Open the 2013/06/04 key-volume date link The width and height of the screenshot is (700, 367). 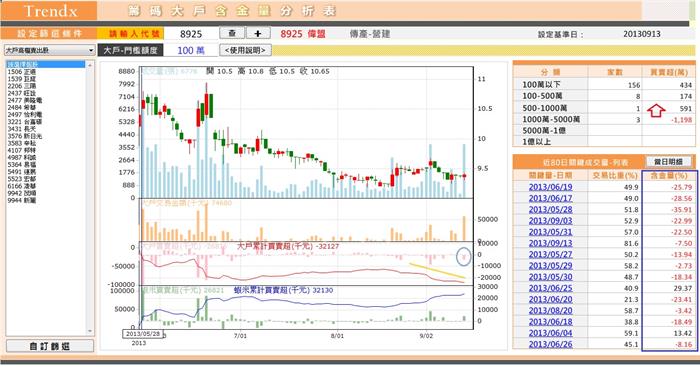point(550,333)
